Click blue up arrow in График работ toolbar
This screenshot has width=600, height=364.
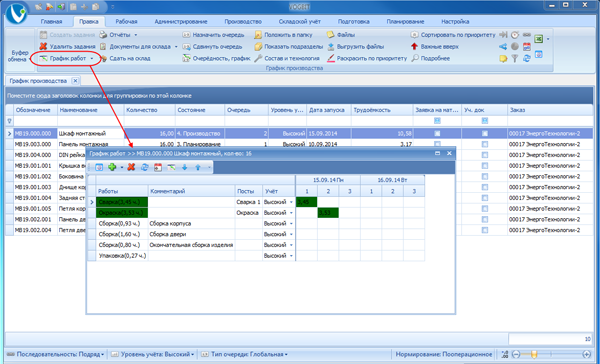tap(198, 167)
